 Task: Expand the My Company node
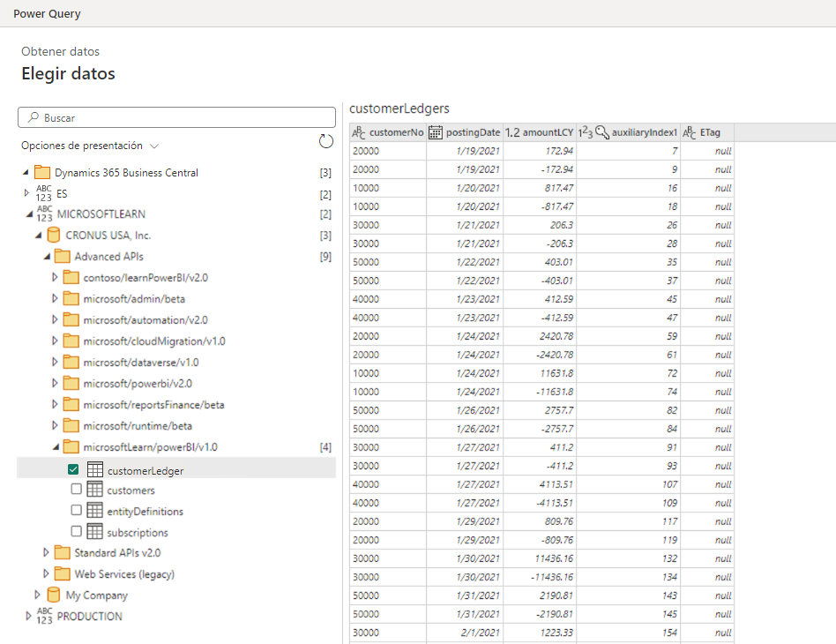click(37, 595)
